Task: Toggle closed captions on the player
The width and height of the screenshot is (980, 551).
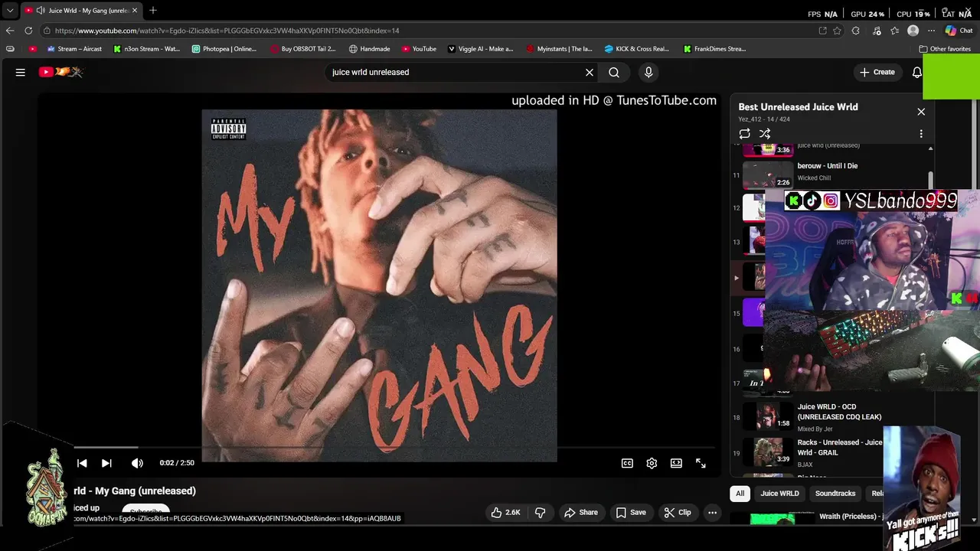Action: 627,463
